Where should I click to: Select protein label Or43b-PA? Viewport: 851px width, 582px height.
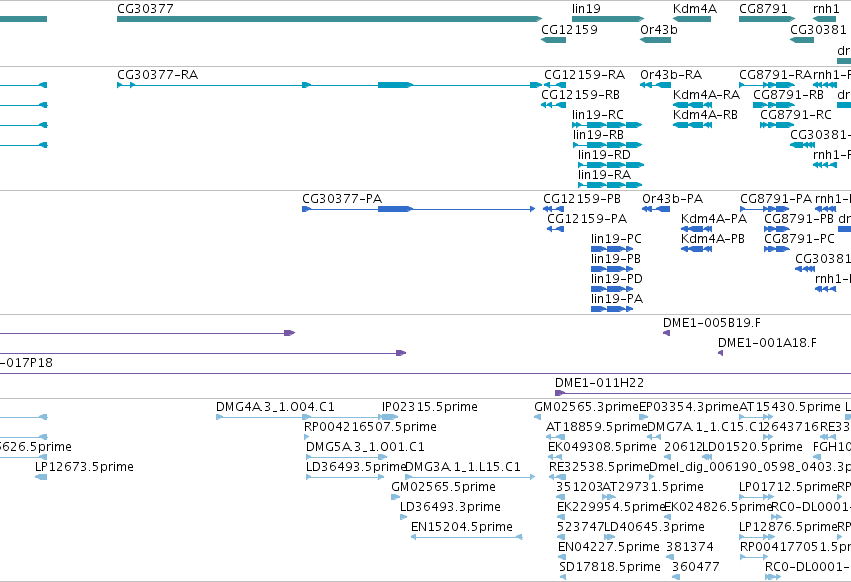(x=672, y=199)
